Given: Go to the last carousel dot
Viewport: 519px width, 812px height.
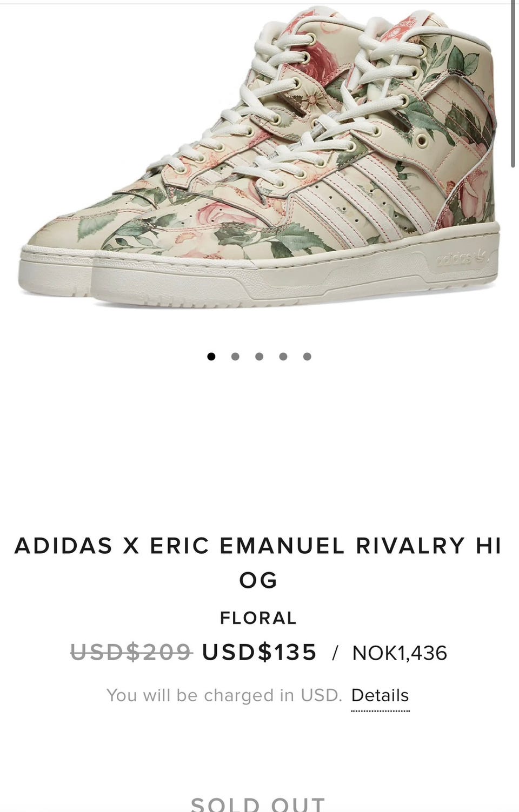Looking at the screenshot, I should click(307, 357).
